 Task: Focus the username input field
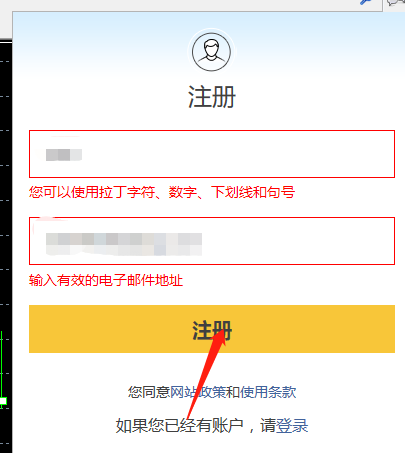[x=212, y=154]
